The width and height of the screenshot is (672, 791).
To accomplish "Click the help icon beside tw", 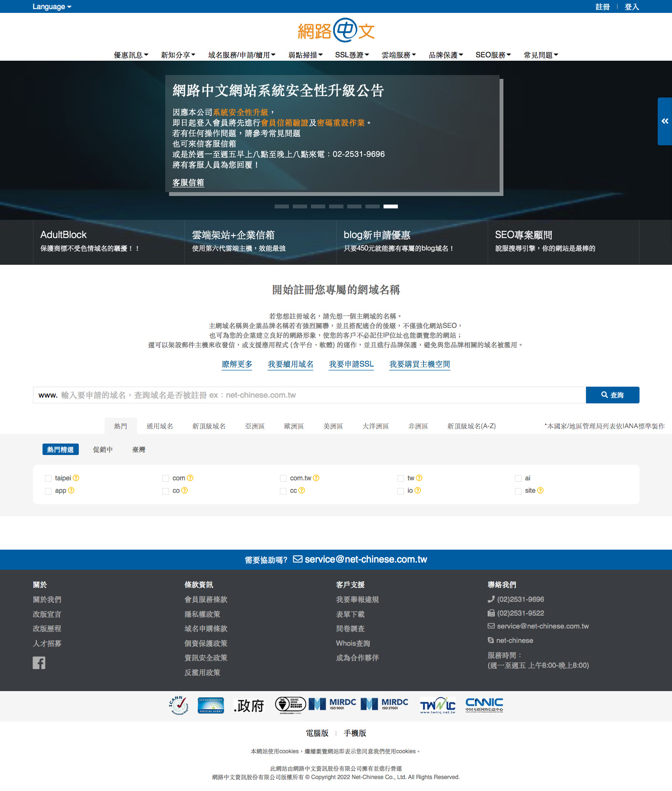I will pos(419,478).
